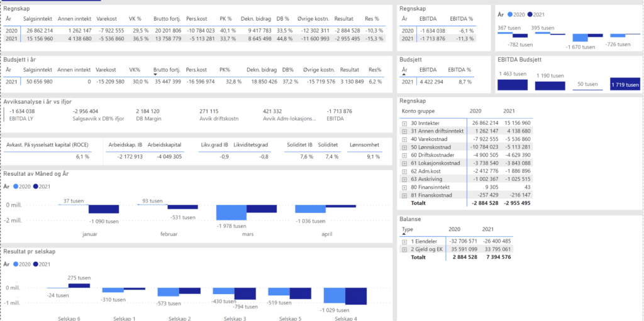Click plus icon beside 63 Avskriving
Image resolution: width=644 pixels, height=321 pixels.
(405, 179)
